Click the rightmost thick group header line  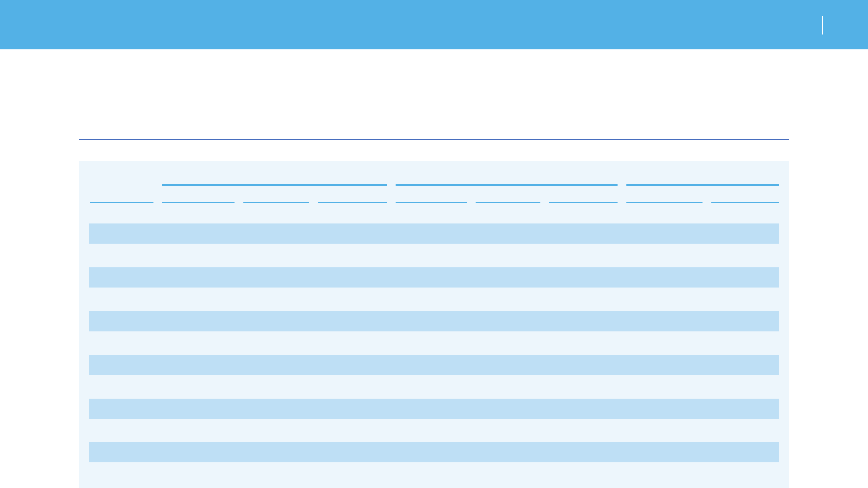[x=702, y=185]
